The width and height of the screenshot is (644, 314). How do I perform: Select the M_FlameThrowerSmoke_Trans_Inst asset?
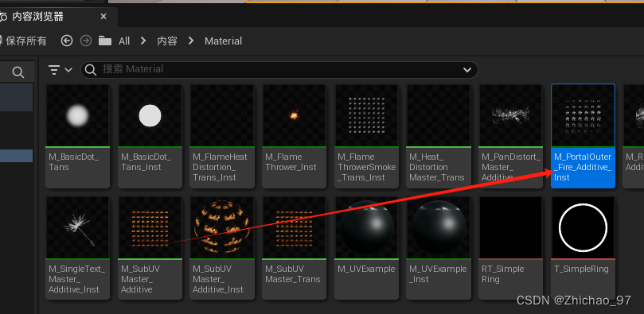tap(366, 136)
